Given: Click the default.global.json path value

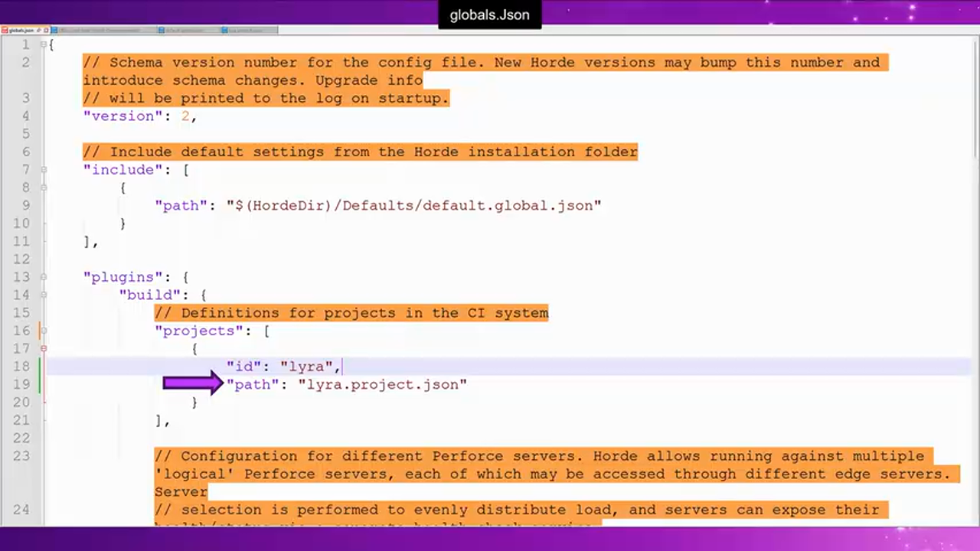Looking at the screenshot, I should pos(413,205).
